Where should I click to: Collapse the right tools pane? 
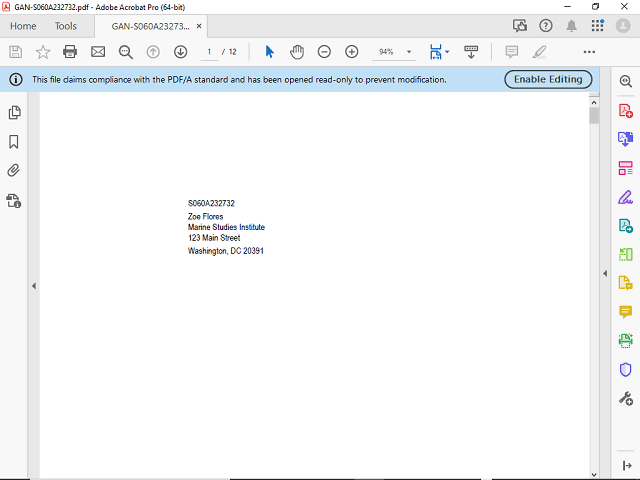click(x=605, y=273)
